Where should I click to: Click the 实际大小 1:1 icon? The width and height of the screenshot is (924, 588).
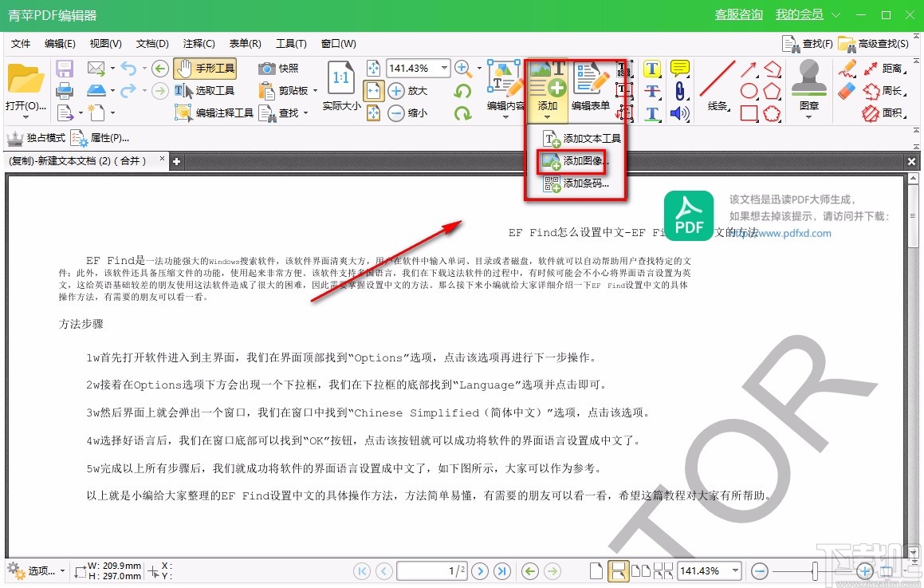point(341,86)
